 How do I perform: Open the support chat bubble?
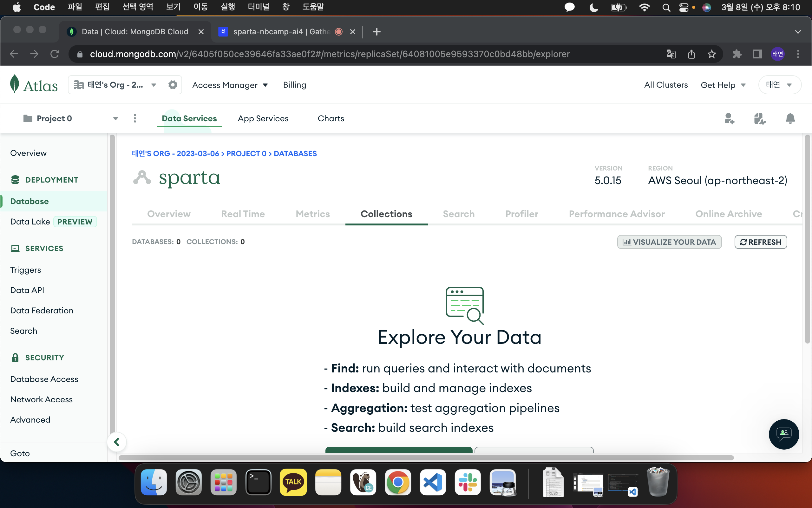tap(784, 434)
